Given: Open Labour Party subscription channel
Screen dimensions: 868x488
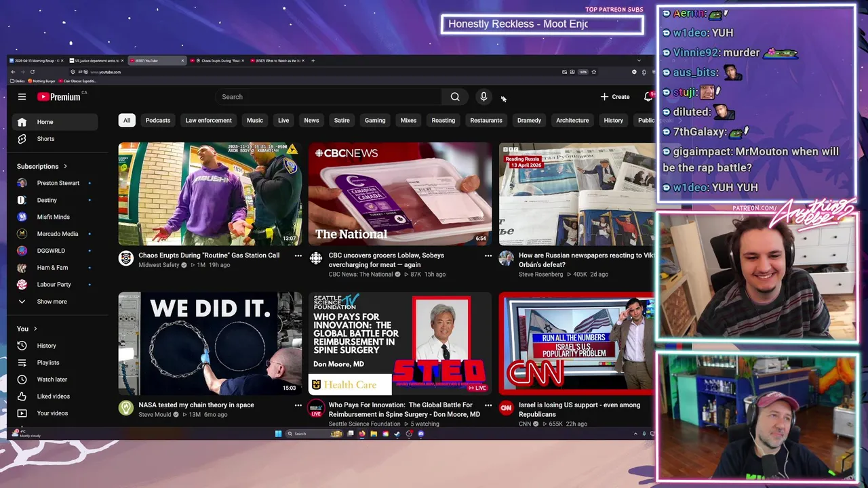Looking at the screenshot, I should coord(55,285).
